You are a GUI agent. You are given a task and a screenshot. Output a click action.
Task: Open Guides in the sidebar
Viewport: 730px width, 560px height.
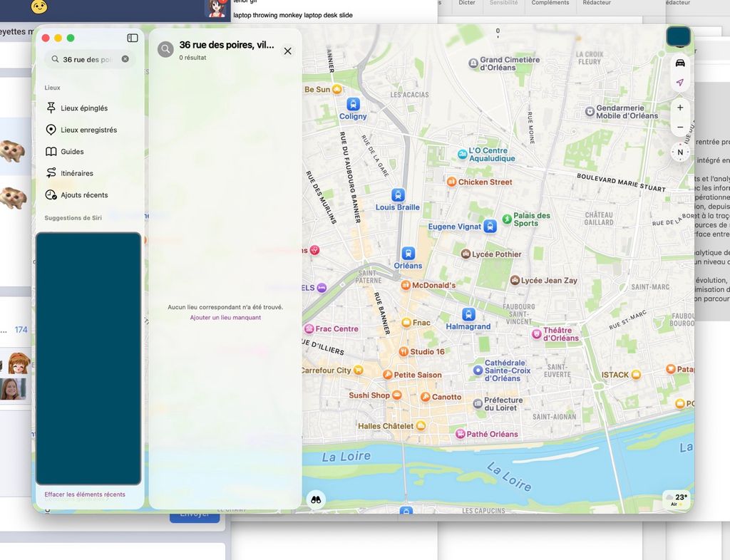tap(71, 152)
